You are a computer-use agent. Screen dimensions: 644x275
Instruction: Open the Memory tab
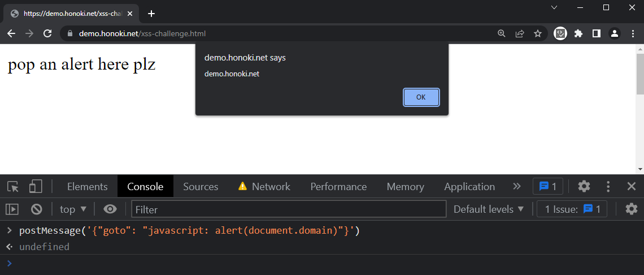pyautogui.click(x=406, y=187)
